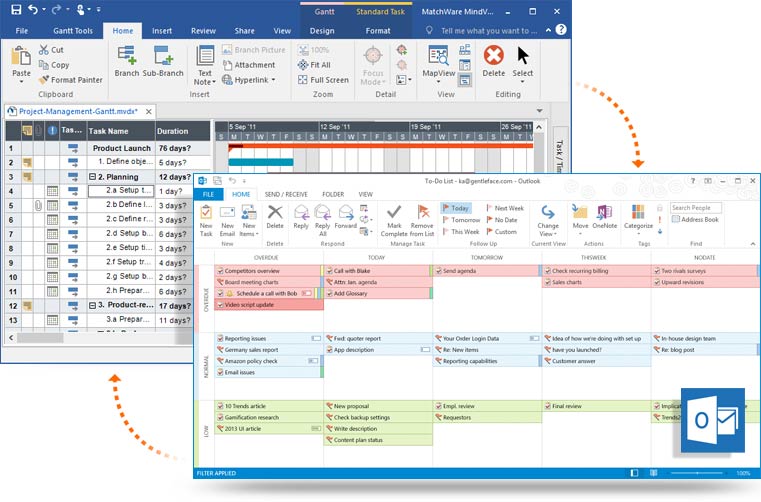The image size is (761, 502).
Task: Click Reply All in Outlook ribbon
Action: coord(322,220)
